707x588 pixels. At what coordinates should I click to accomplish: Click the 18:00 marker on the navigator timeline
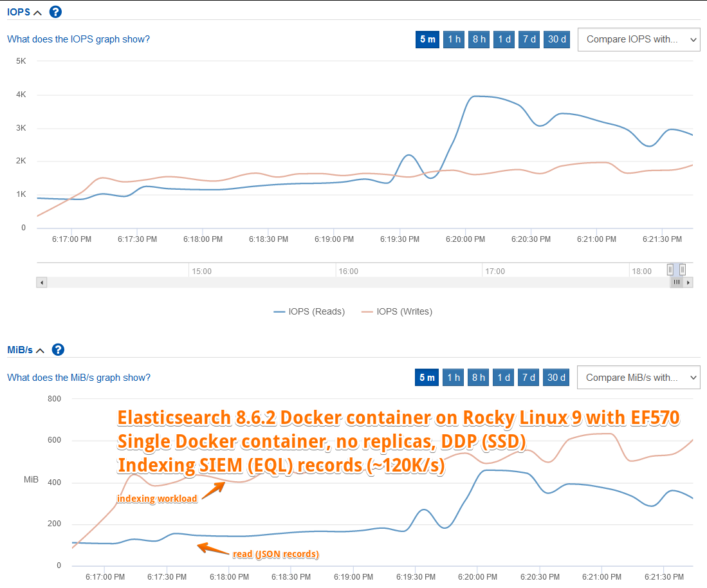pyautogui.click(x=641, y=271)
